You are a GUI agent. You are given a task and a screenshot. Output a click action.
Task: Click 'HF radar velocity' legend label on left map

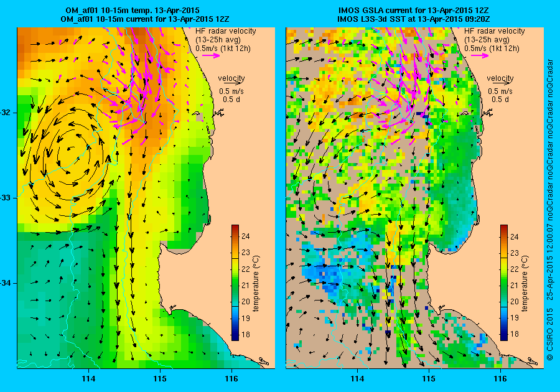click(x=226, y=31)
